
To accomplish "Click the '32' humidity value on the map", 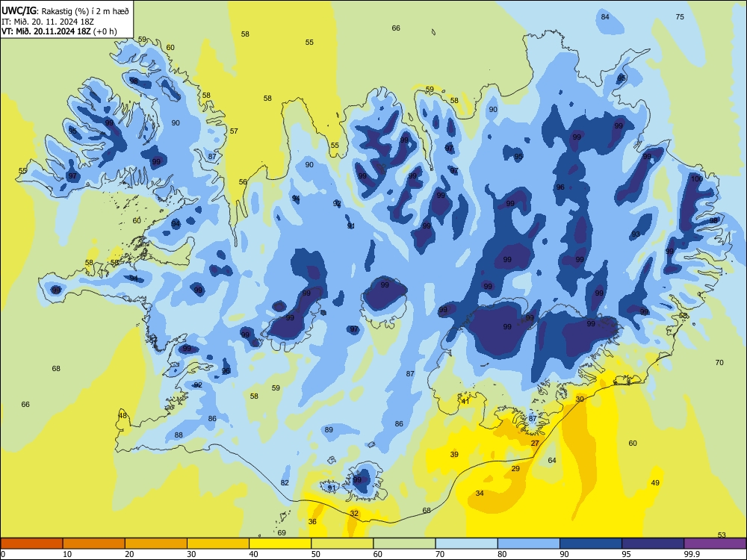I will [x=354, y=514].
